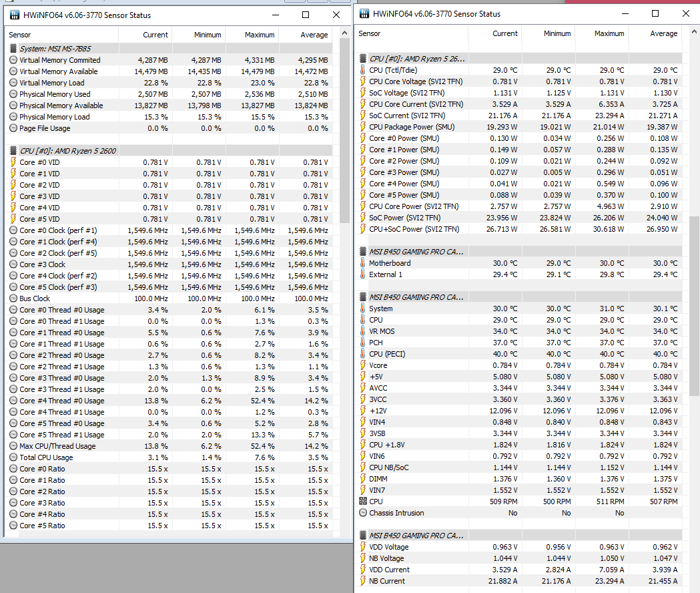This screenshot has width=700, height=593.
Task: Select the VDD Current row
Action: click(518, 570)
